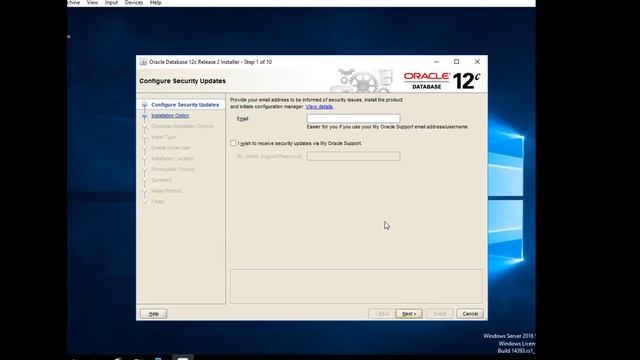Select the Summary step in sidebar
This screenshot has height=360, width=640.
161,180
